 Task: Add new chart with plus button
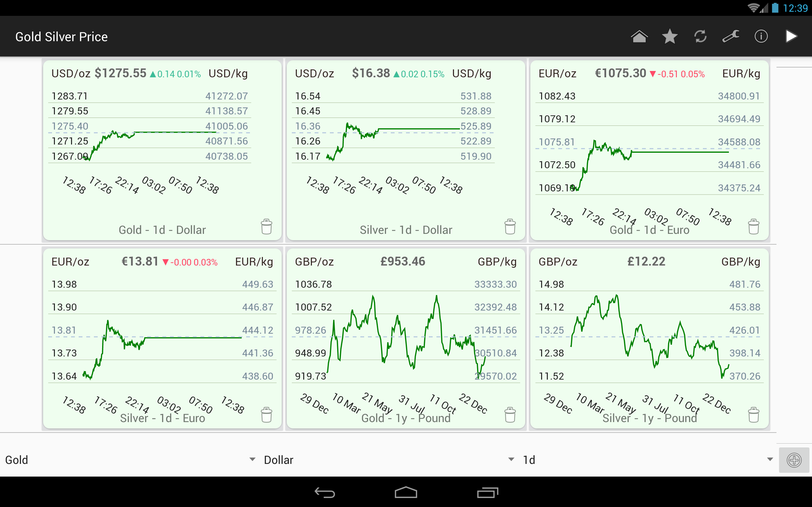(x=794, y=460)
